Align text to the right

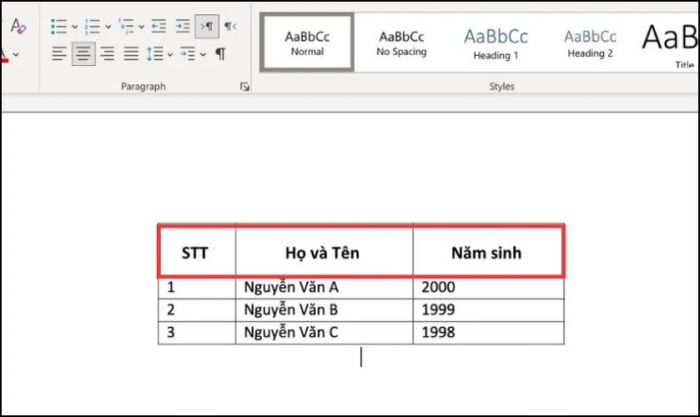(107, 54)
